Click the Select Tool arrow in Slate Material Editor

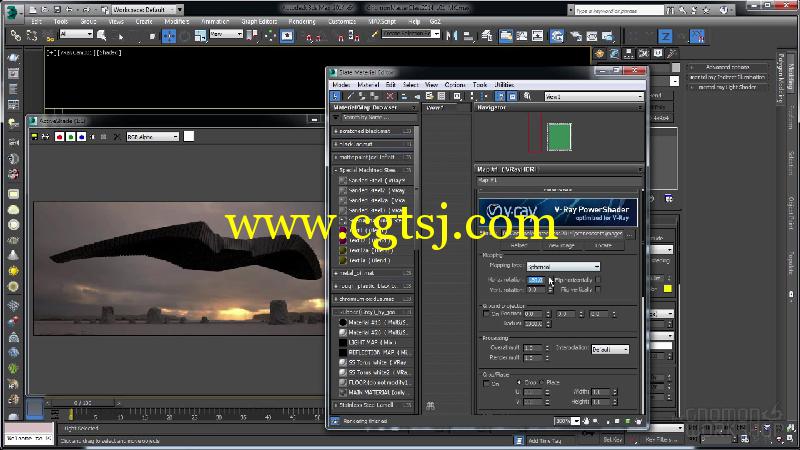335,96
